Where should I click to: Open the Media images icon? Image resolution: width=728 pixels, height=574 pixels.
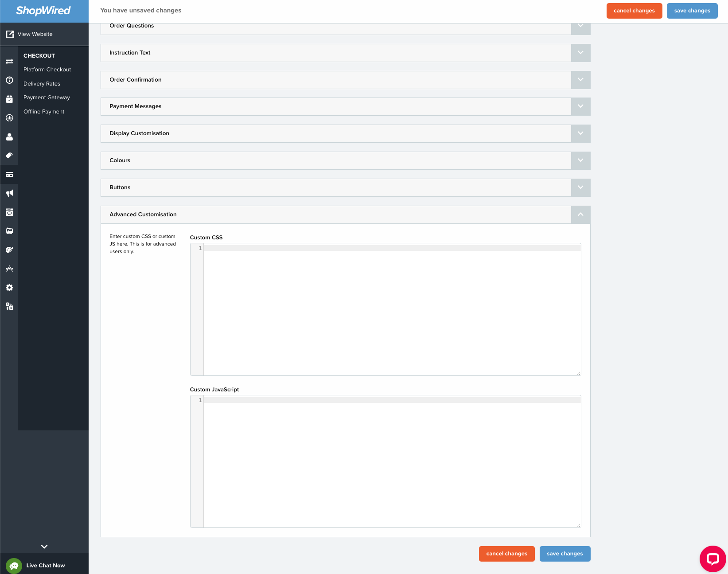tap(9, 230)
